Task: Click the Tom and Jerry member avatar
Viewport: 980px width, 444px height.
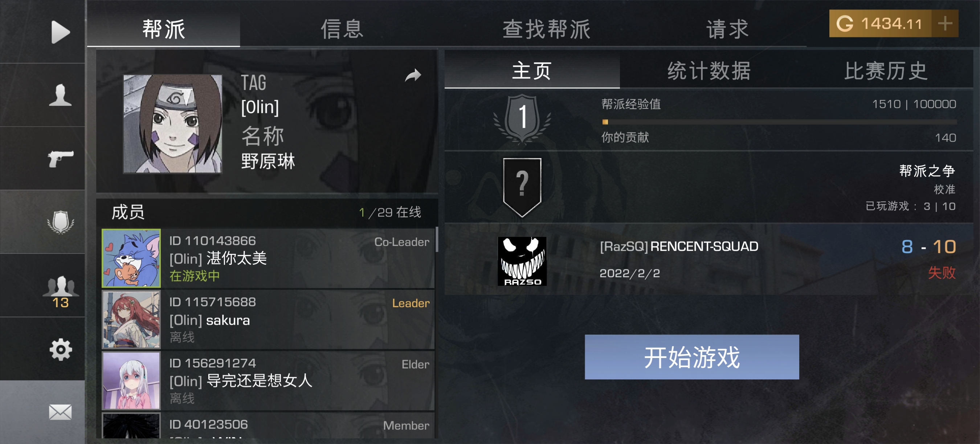Action: tap(131, 258)
